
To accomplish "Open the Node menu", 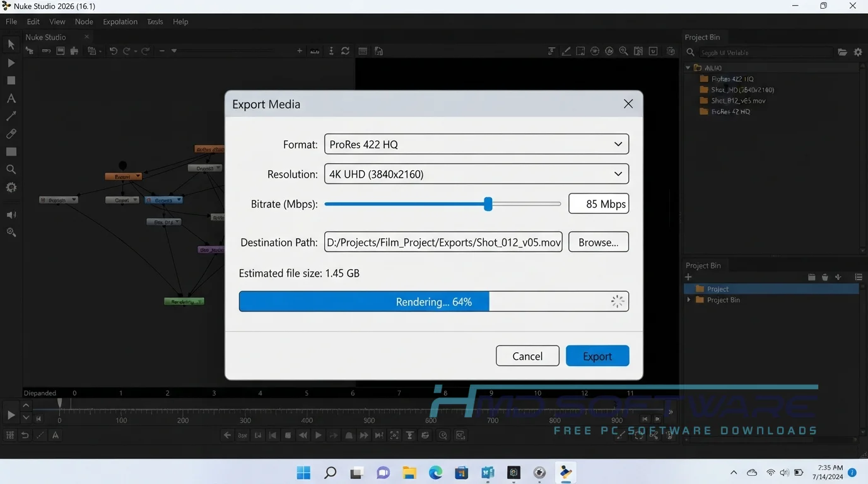I will (x=84, y=21).
